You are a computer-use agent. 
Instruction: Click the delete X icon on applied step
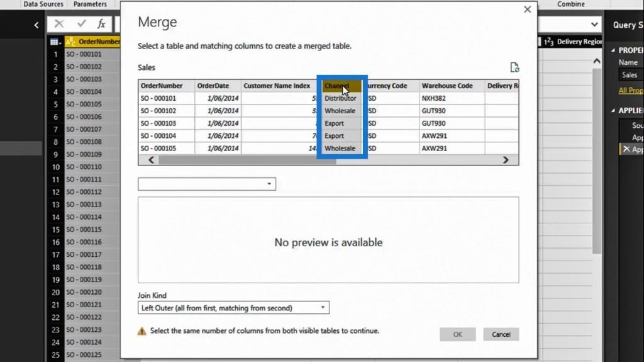click(626, 149)
